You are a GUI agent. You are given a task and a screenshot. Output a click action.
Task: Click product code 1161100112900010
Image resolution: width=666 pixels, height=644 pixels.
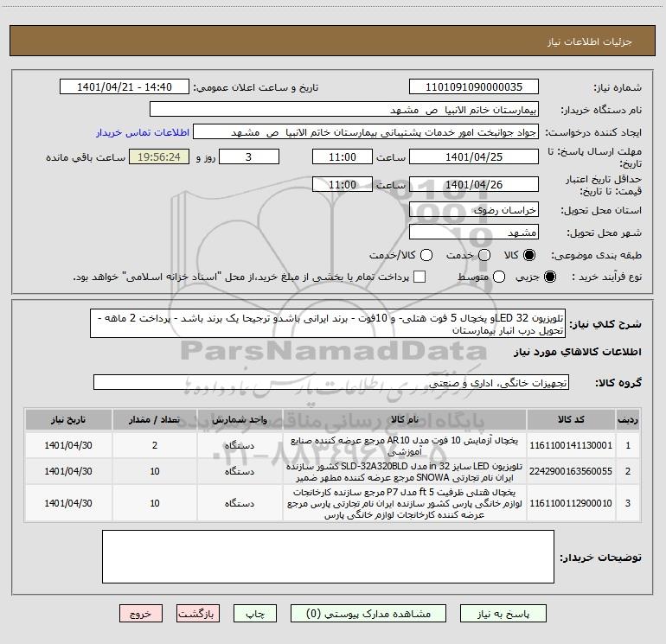pos(571,503)
